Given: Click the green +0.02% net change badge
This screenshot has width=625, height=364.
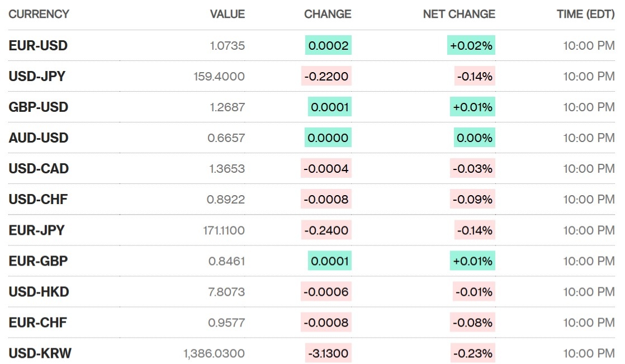Looking at the screenshot, I should tap(471, 46).
